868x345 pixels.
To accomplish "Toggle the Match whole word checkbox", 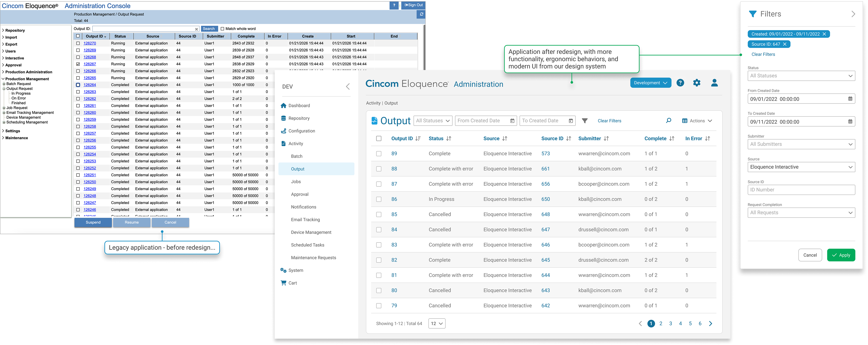I will 222,29.
